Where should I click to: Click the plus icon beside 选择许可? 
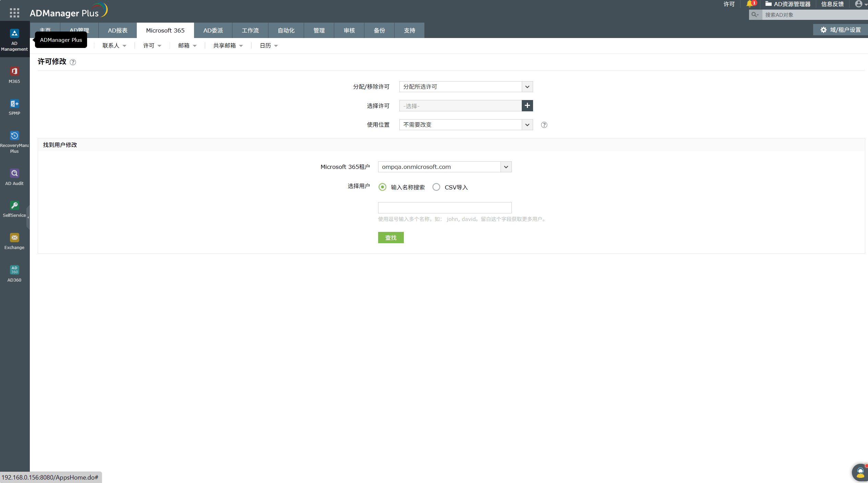tap(527, 106)
